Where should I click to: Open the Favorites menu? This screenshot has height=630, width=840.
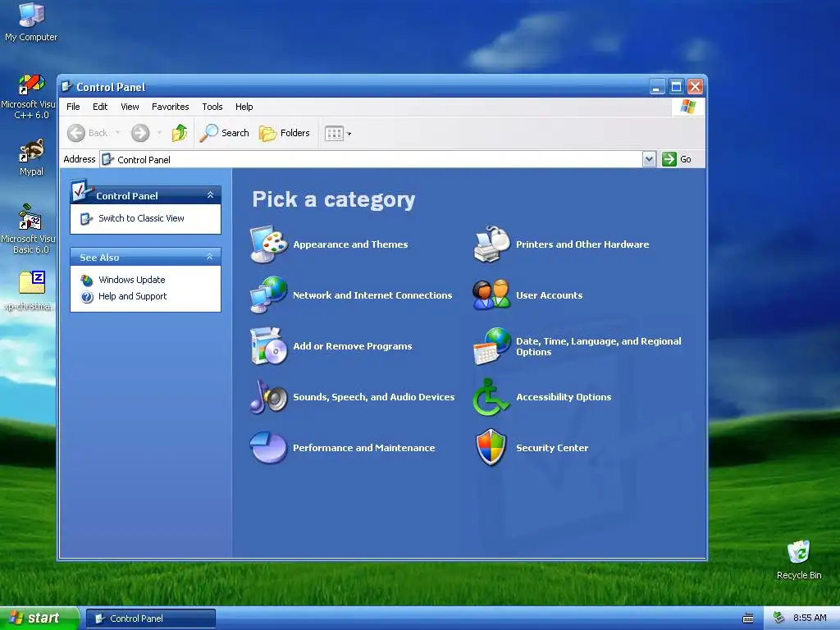pyautogui.click(x=171, y=107)
